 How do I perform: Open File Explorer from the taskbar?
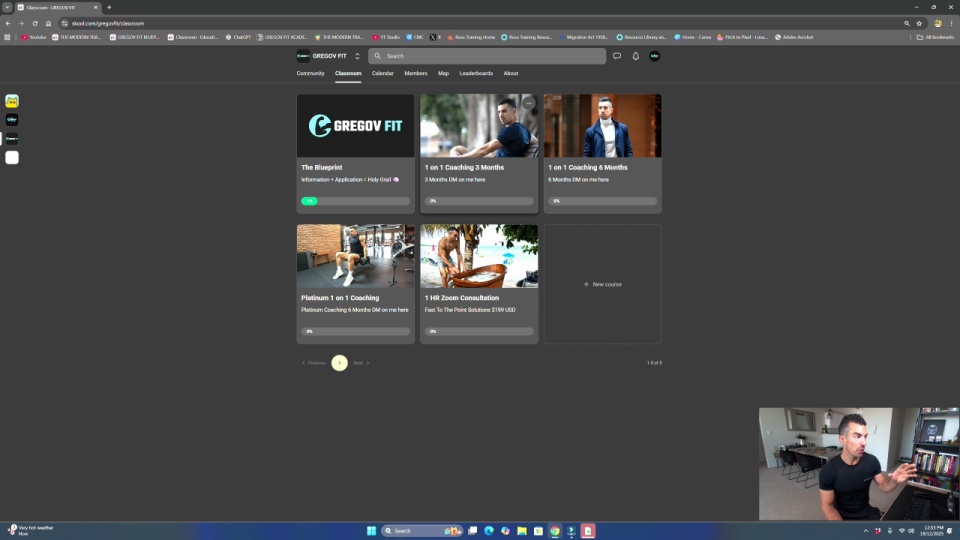click(522, 531)
